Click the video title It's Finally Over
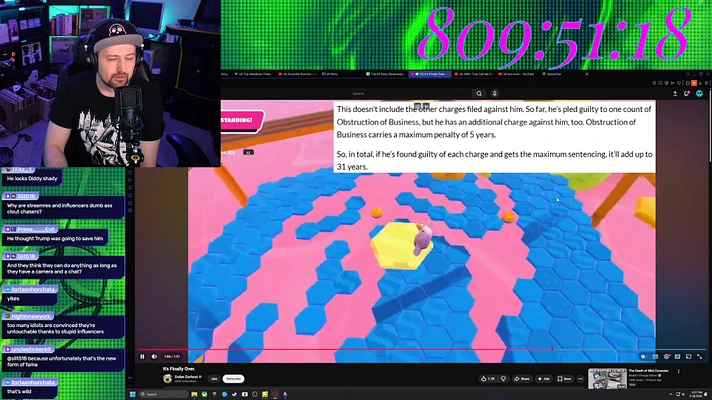Image resolution: width=712 pixels, height=400 pixels. (179, 369)
